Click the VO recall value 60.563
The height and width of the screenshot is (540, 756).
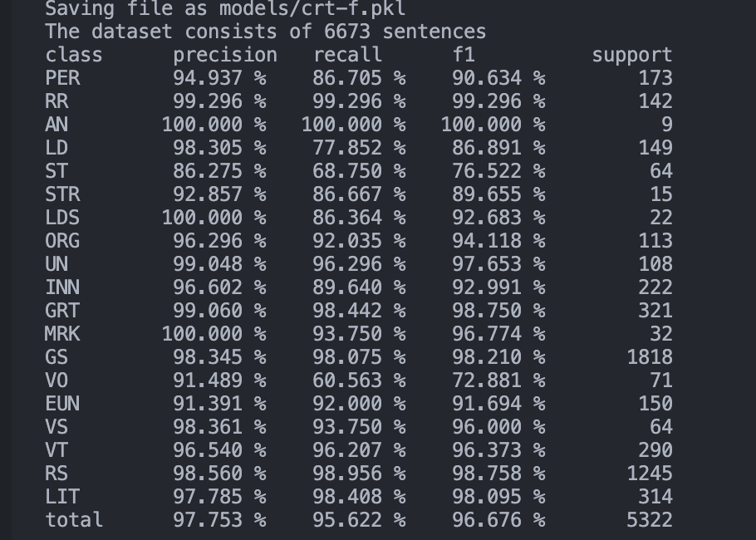point(347,380)
